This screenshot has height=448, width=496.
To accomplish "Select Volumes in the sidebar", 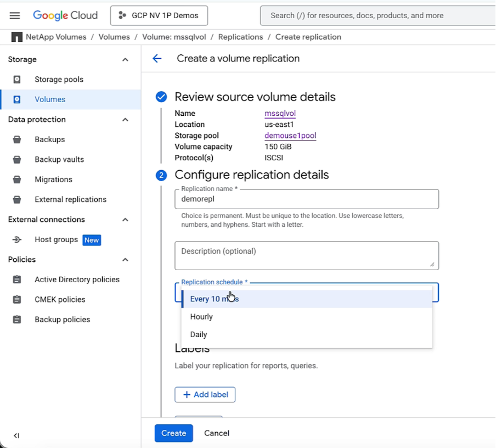I will point(50,99).
